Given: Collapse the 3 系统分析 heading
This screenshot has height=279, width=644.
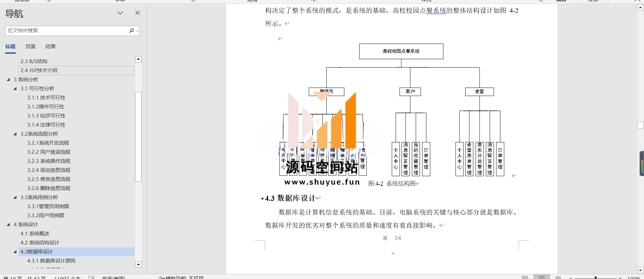Looking at the screenshot, I should pyautogui.click(x=8, y=80).
